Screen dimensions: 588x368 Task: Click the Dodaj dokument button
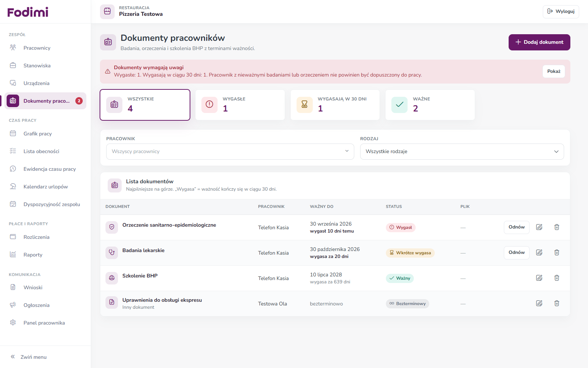[x=539, y=42]
